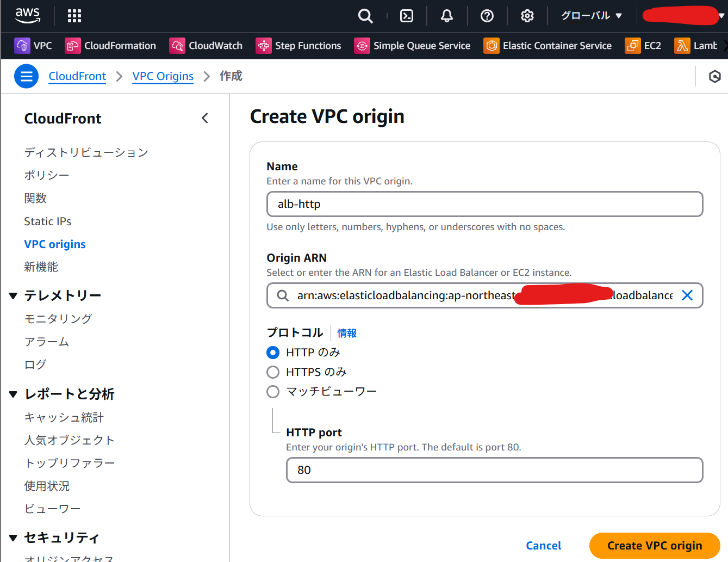728x562 pixels.
Task: Click CloudFront breadcrumb link
Action: pyautogui.click(x=77, y=76)
